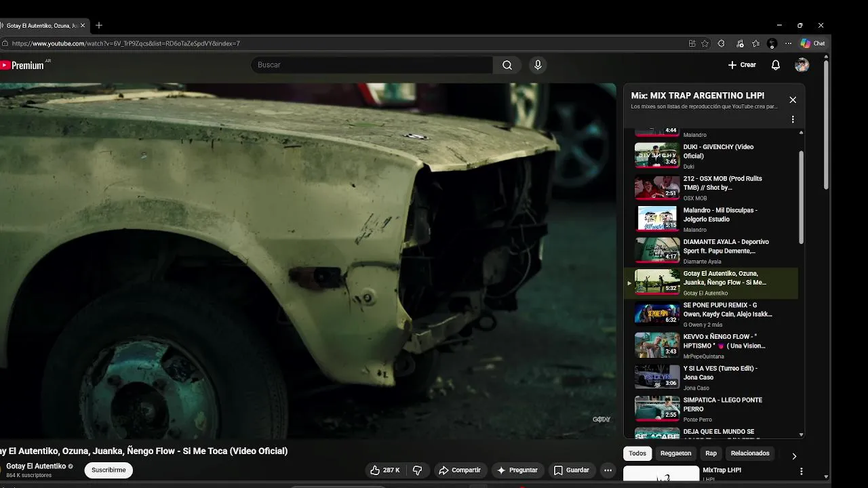Play DEJA QUE EL MUNDO SE entry

click(x=711, y=432)
